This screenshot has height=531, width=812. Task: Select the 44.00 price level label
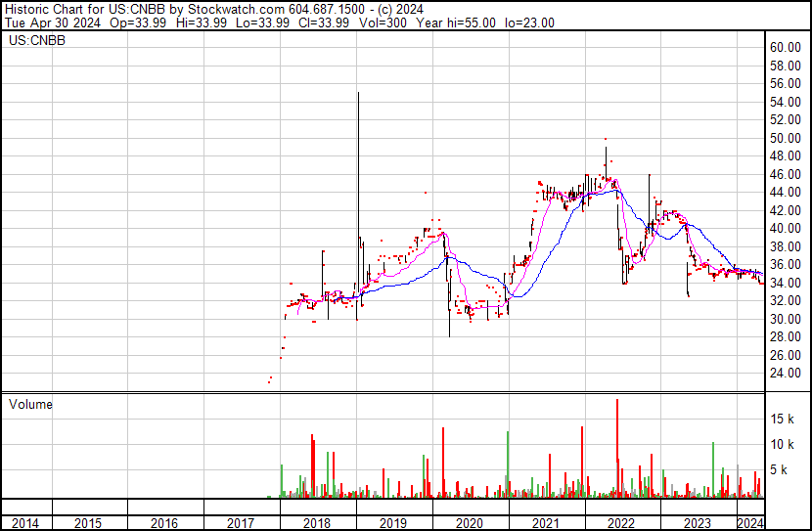pos(785,192)
